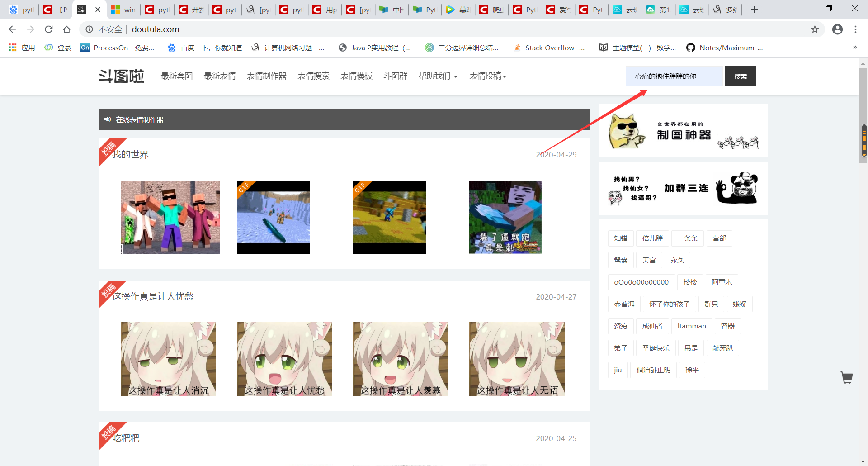Close the active doutula tab
This screenshot has width=868, height=466.
click(98, 10)
